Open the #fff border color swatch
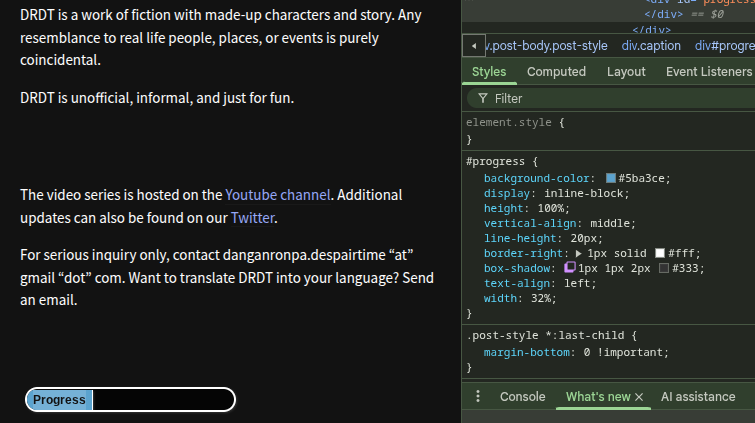 660,253
